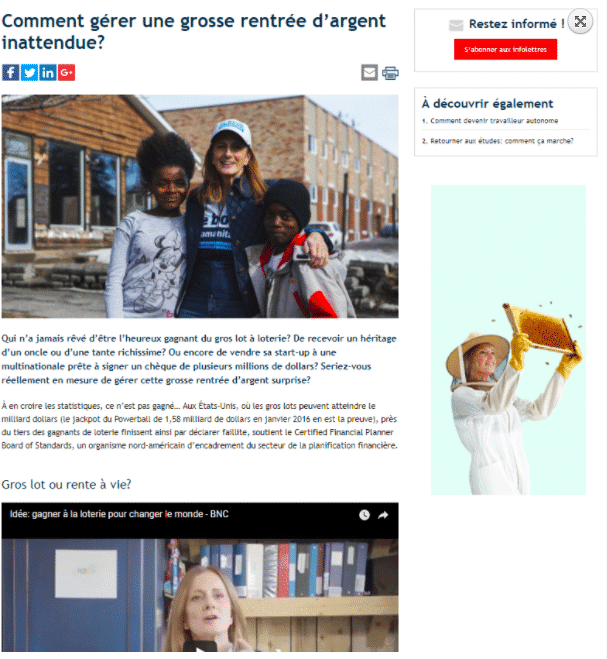
Task: Share the article via LinkedIn icon
Action: tap(48, 72)
